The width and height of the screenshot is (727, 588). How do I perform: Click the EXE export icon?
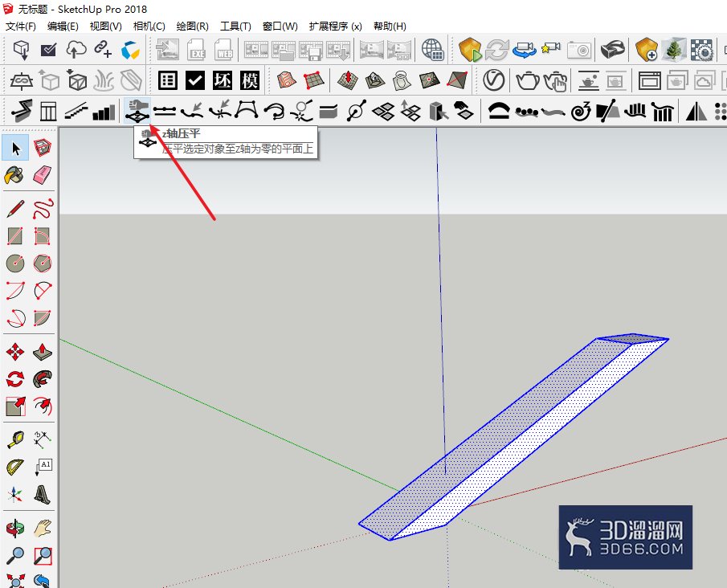tap(197, 49)
